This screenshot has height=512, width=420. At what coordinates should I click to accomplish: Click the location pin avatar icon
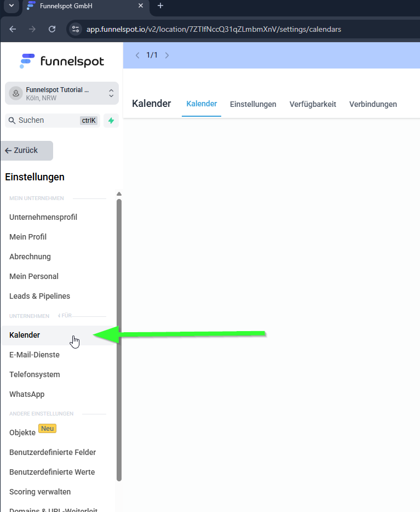click(x=16, y=93)
